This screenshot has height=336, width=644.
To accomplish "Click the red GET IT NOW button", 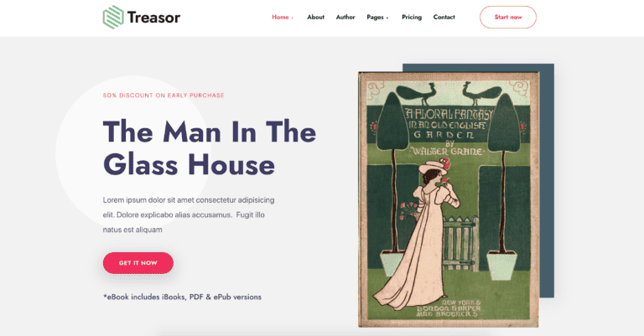I will [x=138, y=263].
